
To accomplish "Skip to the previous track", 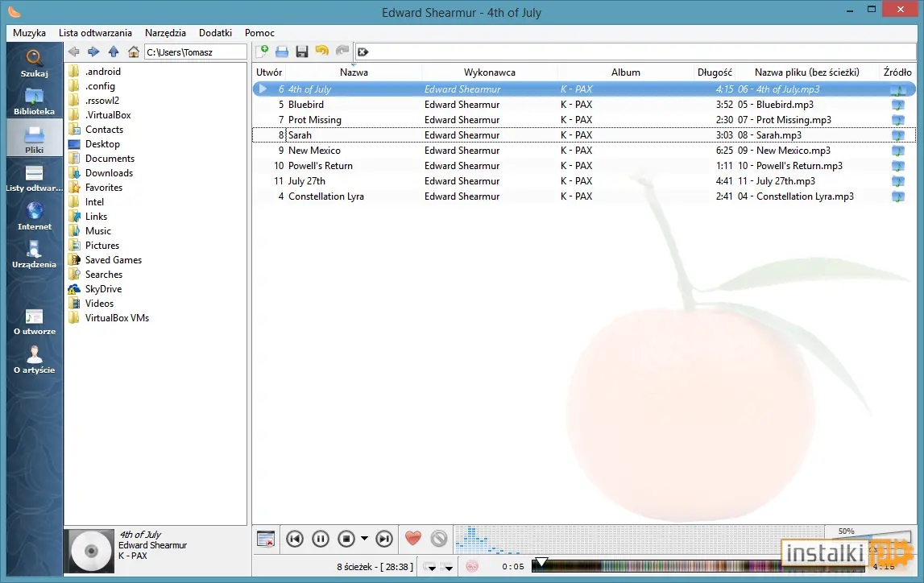I will [x=295, y=539].
